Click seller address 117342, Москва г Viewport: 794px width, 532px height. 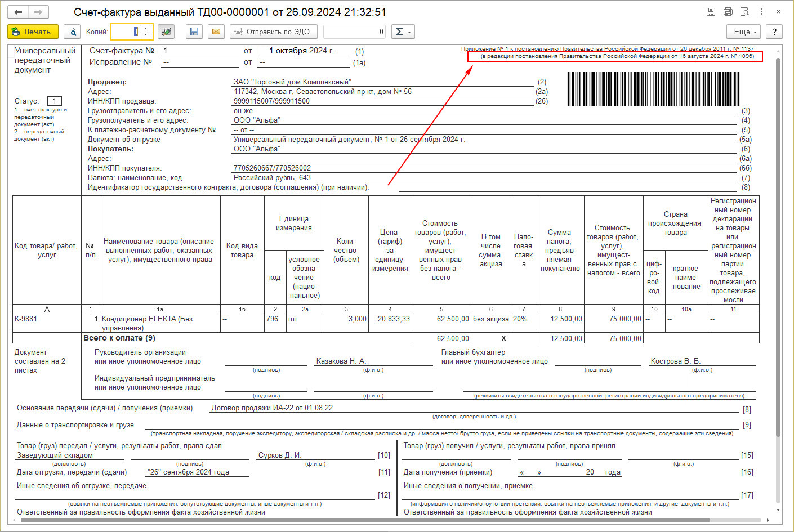coord(323,92)
